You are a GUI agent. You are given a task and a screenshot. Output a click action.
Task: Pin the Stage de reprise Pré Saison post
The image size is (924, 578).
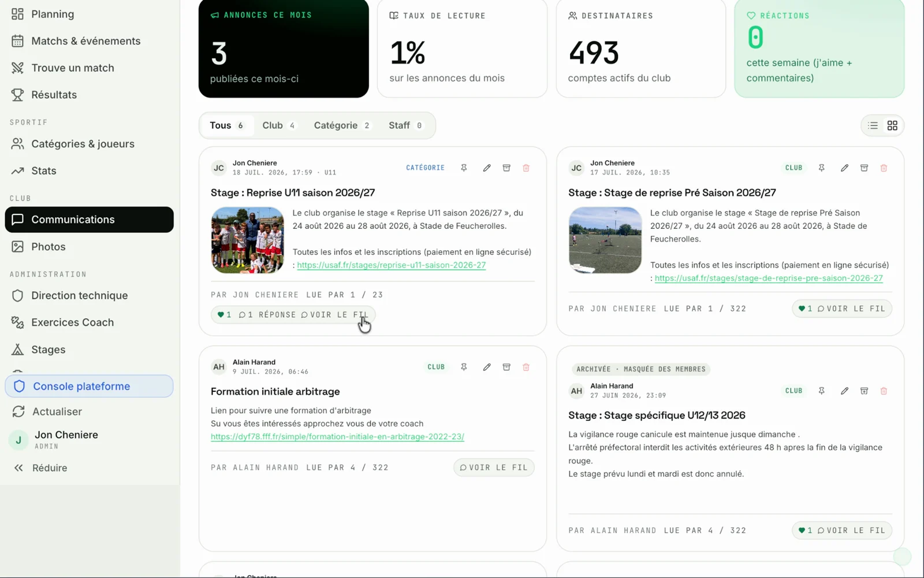(x=821, y=168)
